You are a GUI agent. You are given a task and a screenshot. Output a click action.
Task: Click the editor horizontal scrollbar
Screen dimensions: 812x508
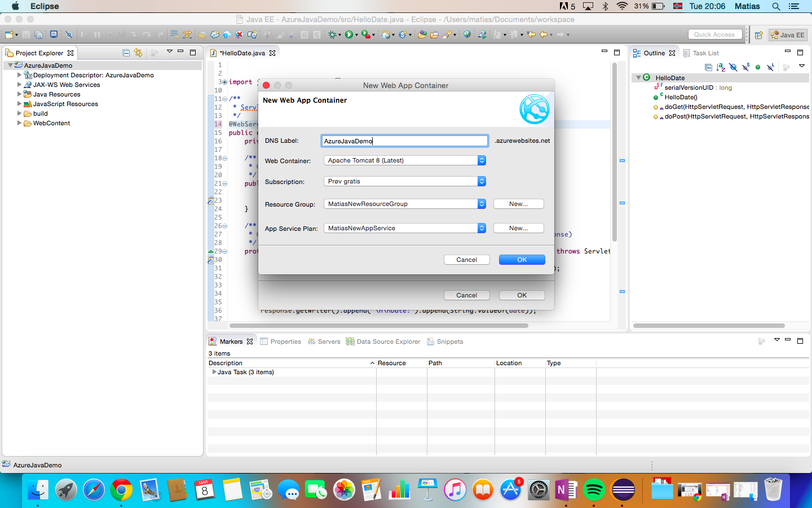[x=379, y=326]
